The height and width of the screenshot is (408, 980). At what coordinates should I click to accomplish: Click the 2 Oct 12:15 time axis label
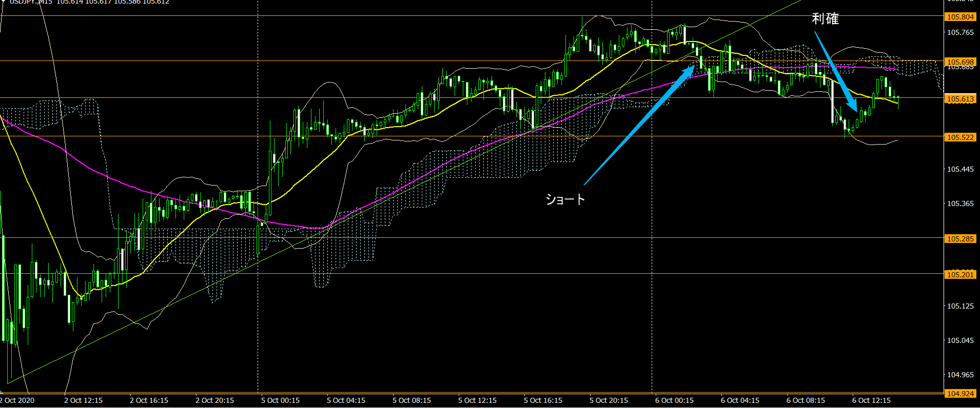pos(83,400)
